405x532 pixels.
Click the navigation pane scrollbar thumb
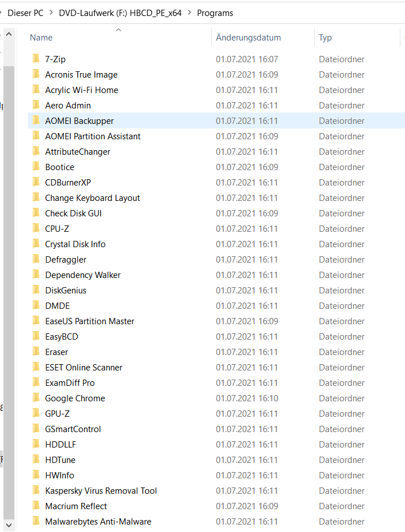click(9, 292)
